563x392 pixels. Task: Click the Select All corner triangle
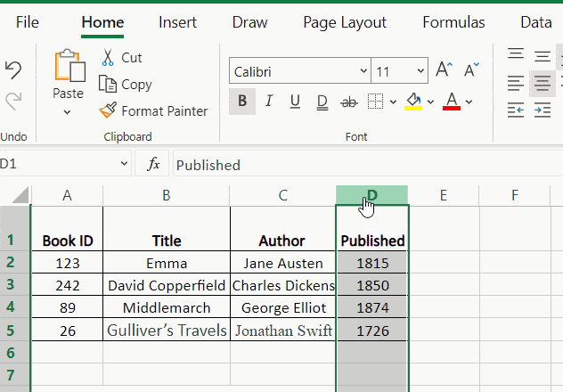(x=20, y=196)
